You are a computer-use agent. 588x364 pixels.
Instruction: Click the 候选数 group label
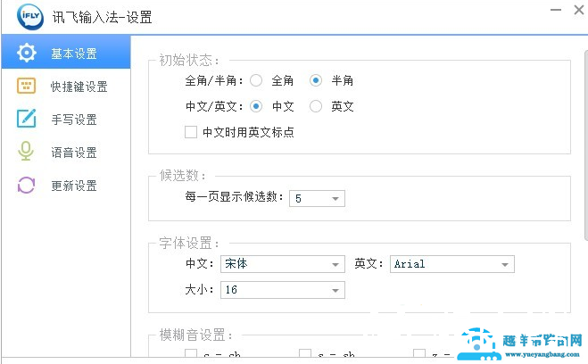183,176
